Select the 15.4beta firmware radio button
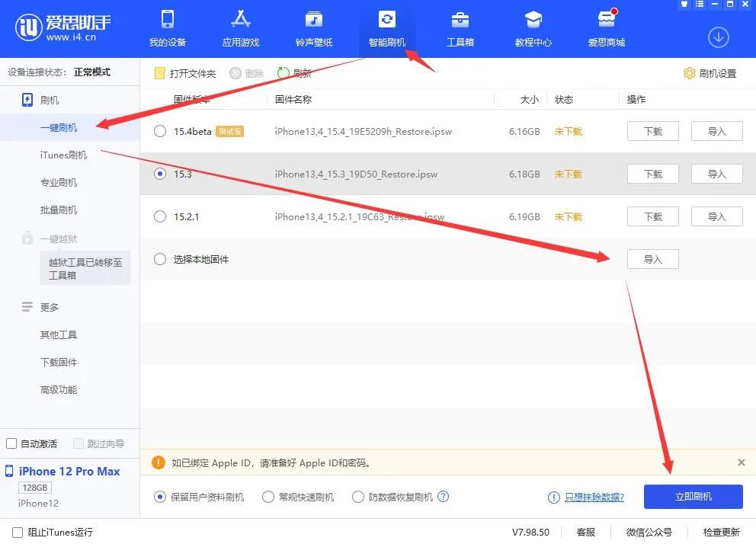 click(160, 131)
